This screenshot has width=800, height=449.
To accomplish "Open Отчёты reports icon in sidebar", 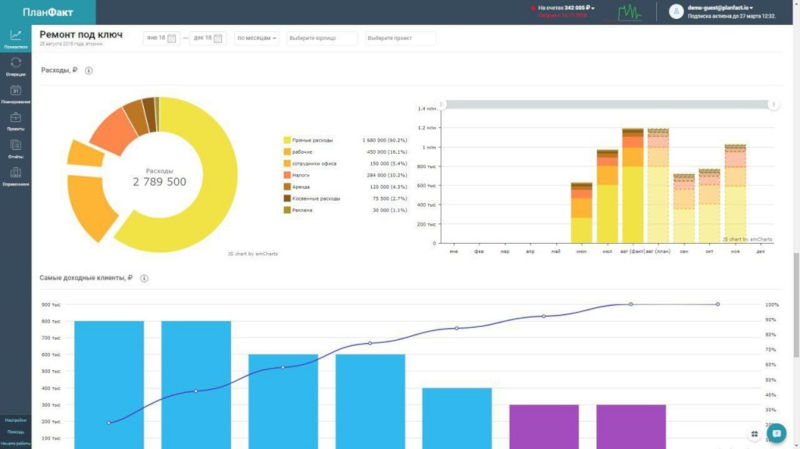I will [x=15, y=147].
